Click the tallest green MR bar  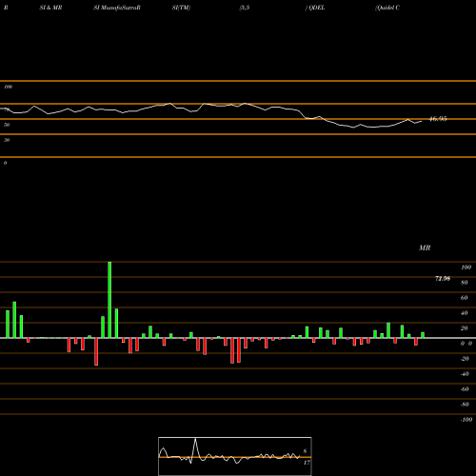[109, 300]
